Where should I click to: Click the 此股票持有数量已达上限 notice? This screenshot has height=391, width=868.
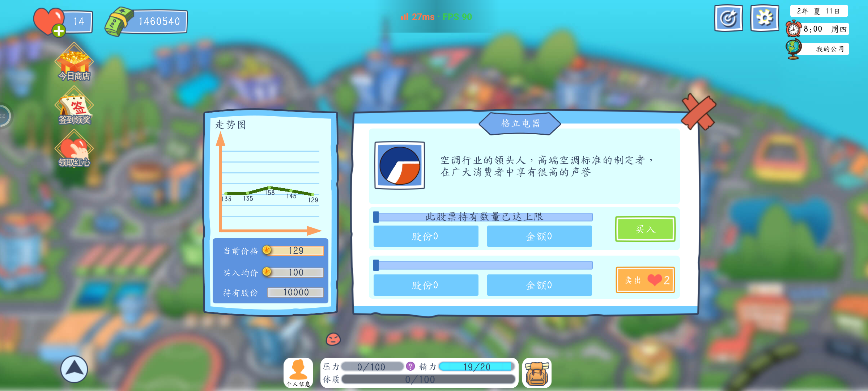click(484, 217)
